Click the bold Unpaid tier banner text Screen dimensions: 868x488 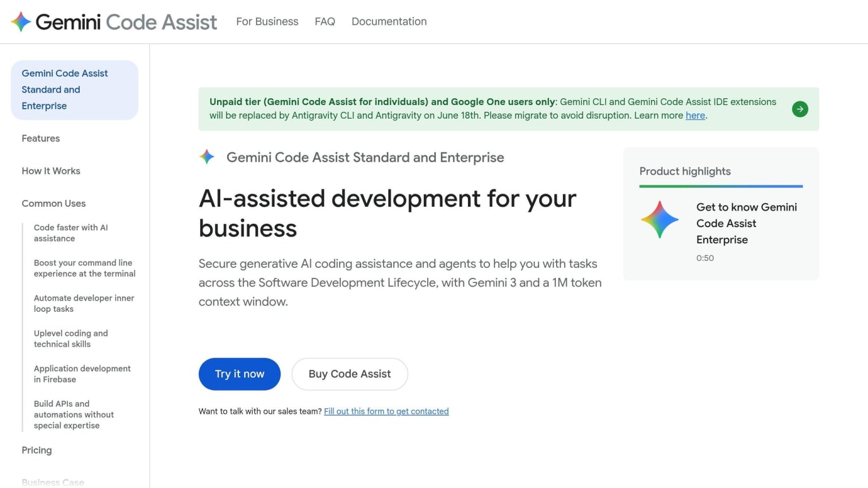[382, 102]
